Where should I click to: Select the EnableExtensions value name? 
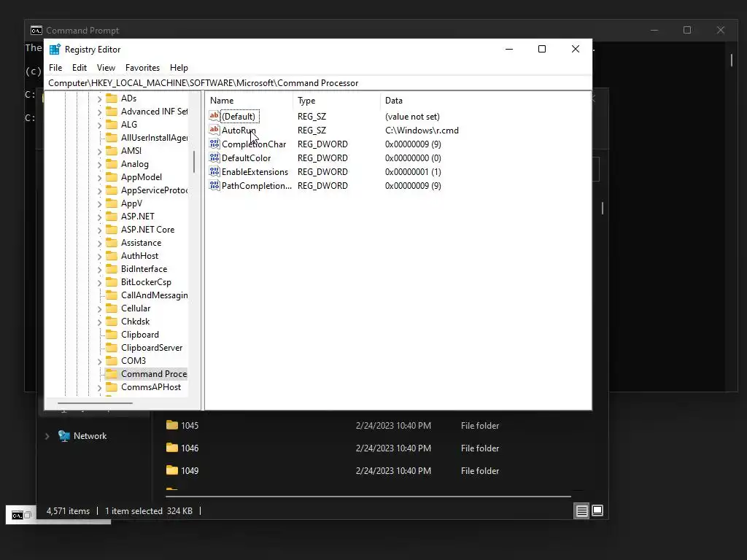(255, 171)
